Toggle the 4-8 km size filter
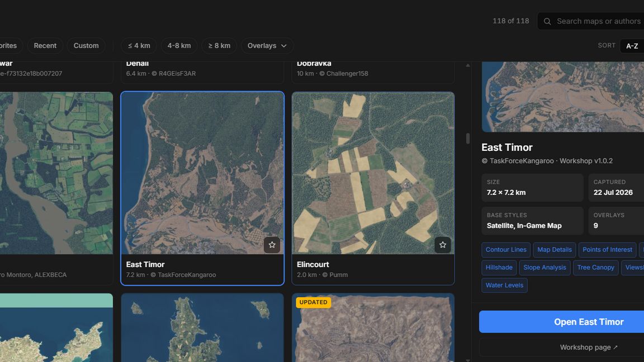 pyautogui.click(x=179, y=46)
